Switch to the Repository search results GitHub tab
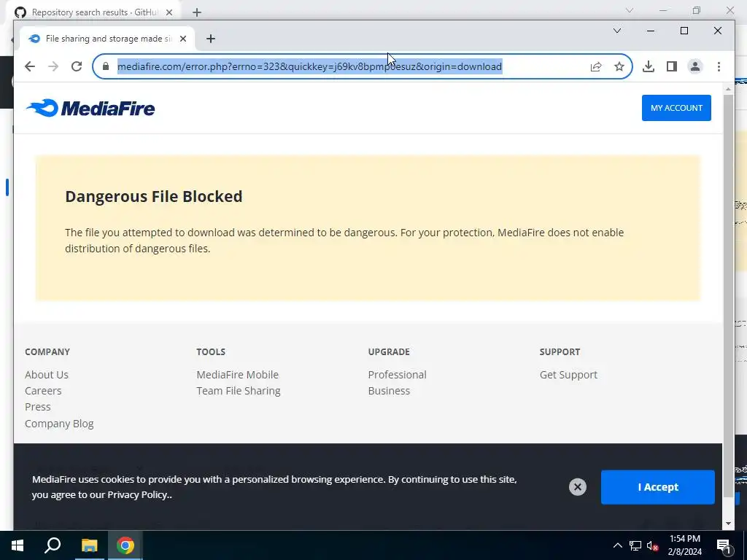 (x=93, y=12)
